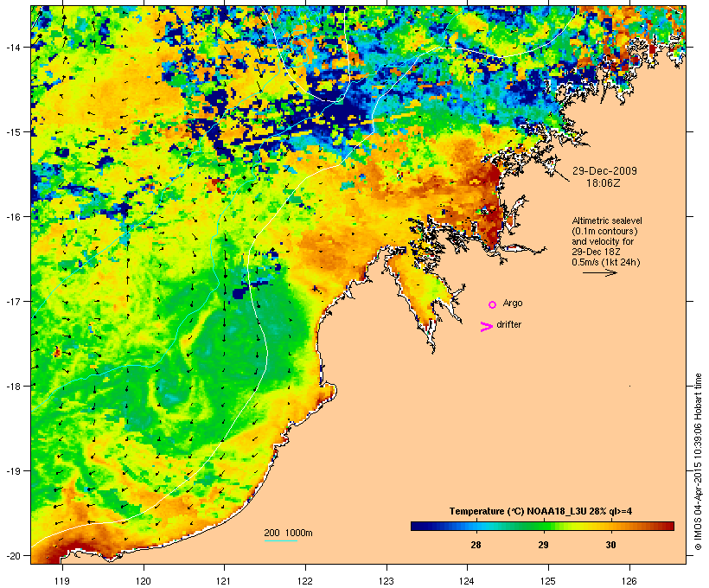Click latitude axis label '-16'
The width and height of the screenshot is (709, 588).
tap(13, 217)
